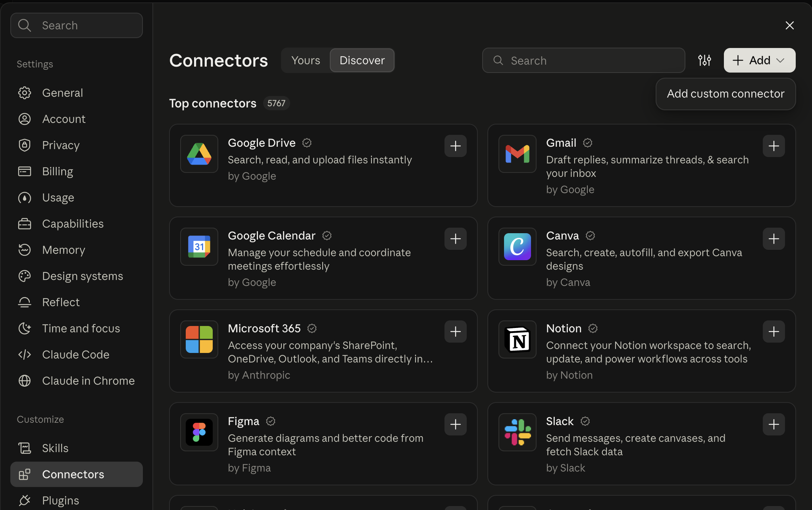Open Capabilities settings
This screenshot has height=510, width=812.
coord(77,224)
